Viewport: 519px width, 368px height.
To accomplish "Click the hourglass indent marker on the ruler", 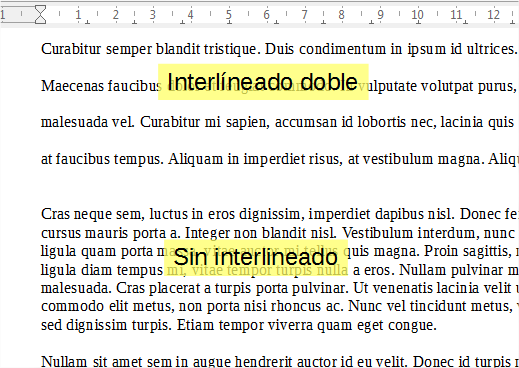I will 40,14.
